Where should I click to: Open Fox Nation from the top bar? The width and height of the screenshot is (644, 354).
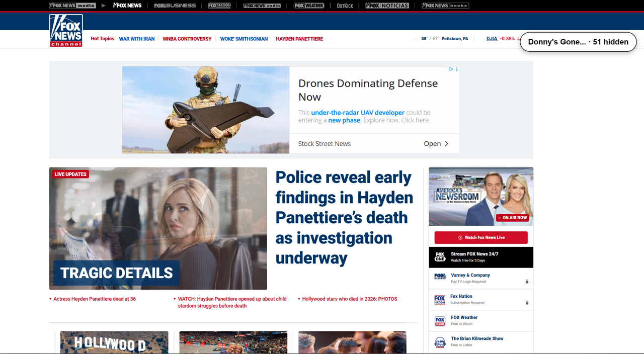pyautogui.click(x=219, y=6)
